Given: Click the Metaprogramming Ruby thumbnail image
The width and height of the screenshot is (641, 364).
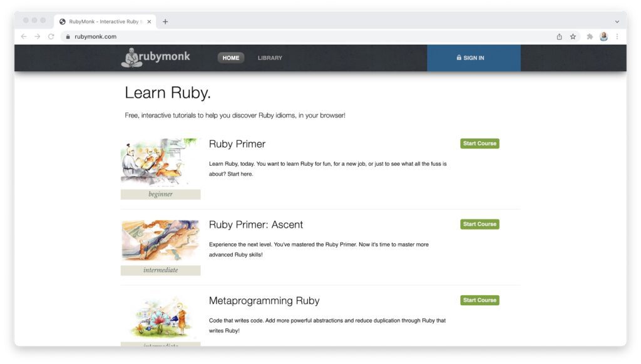Looking at the screenshot, I should pos(160,318).
